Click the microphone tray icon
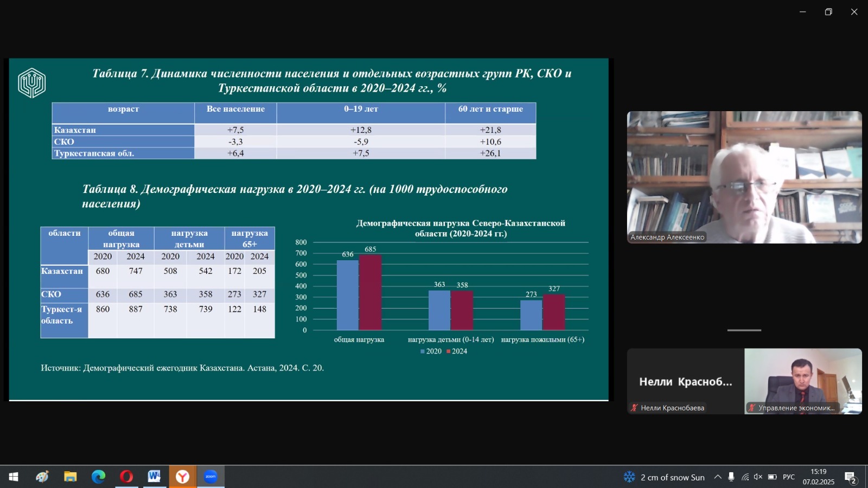 731,477
